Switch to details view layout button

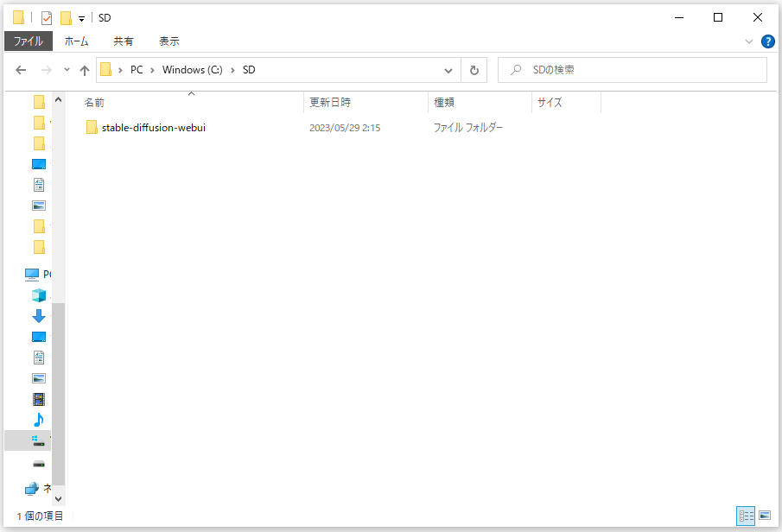click(x=746, y=516)
